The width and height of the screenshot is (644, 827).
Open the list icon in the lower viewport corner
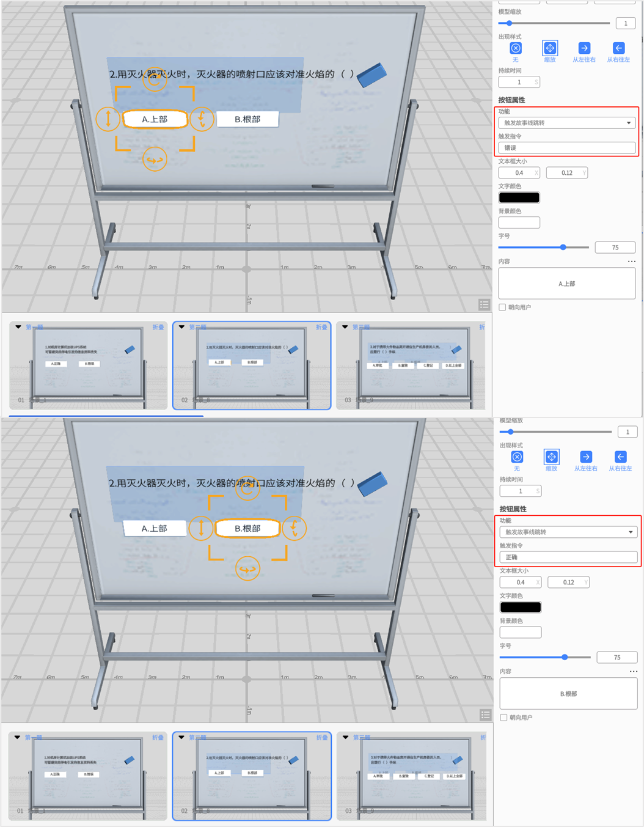pos(486,715)
